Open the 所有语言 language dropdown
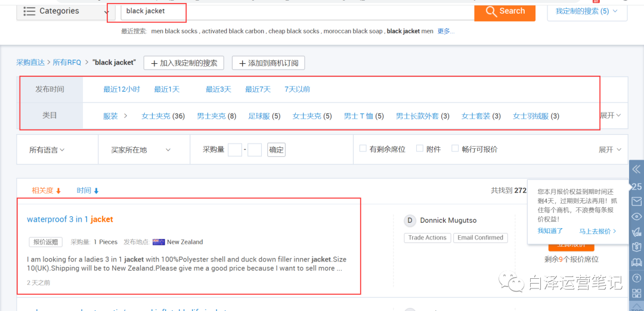The image size is (644, 311). pos(47,150)
